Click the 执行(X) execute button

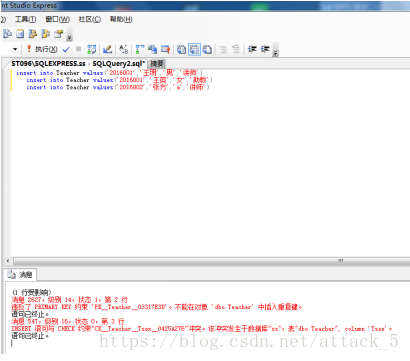tap(42, 49)
